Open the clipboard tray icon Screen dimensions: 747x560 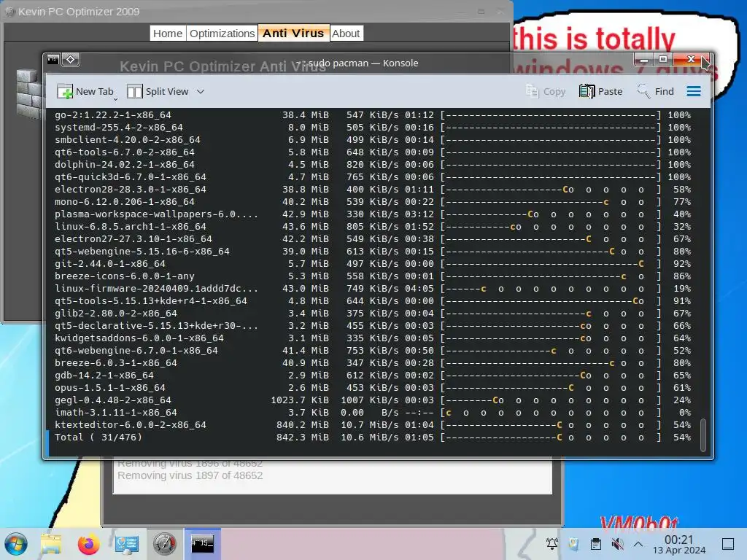(x=595, y=544)
